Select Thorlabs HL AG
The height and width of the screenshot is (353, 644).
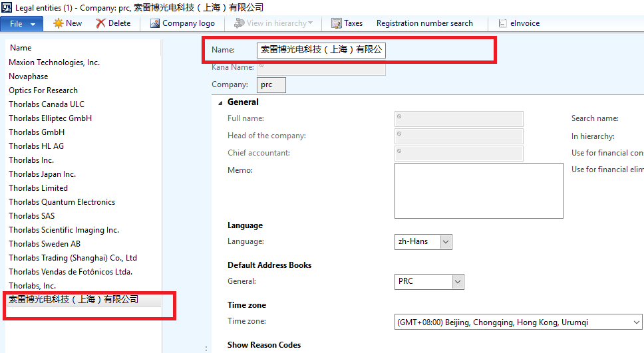point(36,146)
